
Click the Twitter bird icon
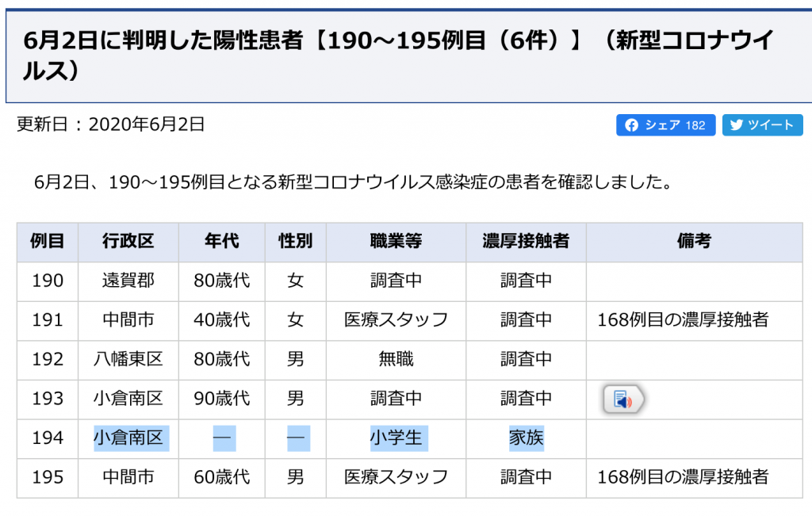click(x=737, y=125)
